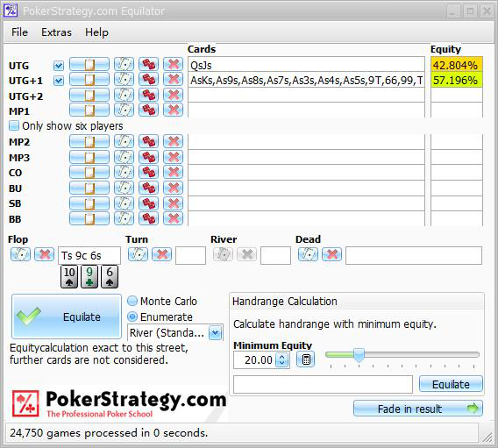This screenshot has height=448, width=498.
Task: Uncheck the UTG player checkbox
Action: [59, 66]
